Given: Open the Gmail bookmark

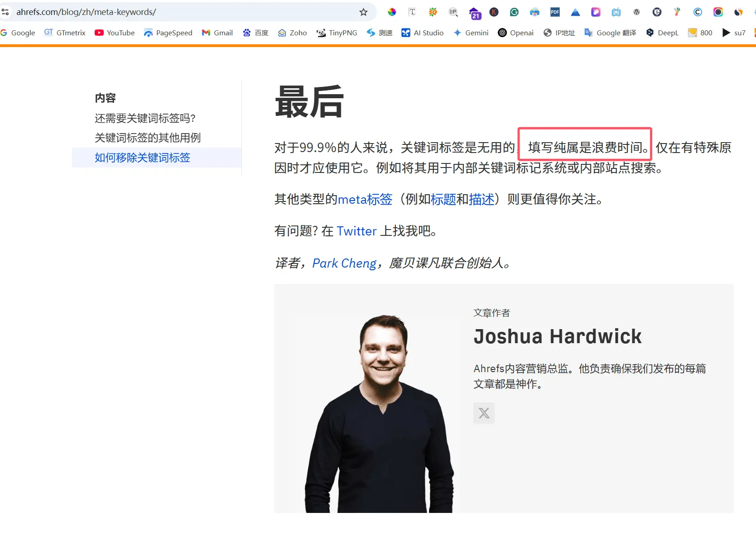Looking at the screenshot, I should coord(217,33).
